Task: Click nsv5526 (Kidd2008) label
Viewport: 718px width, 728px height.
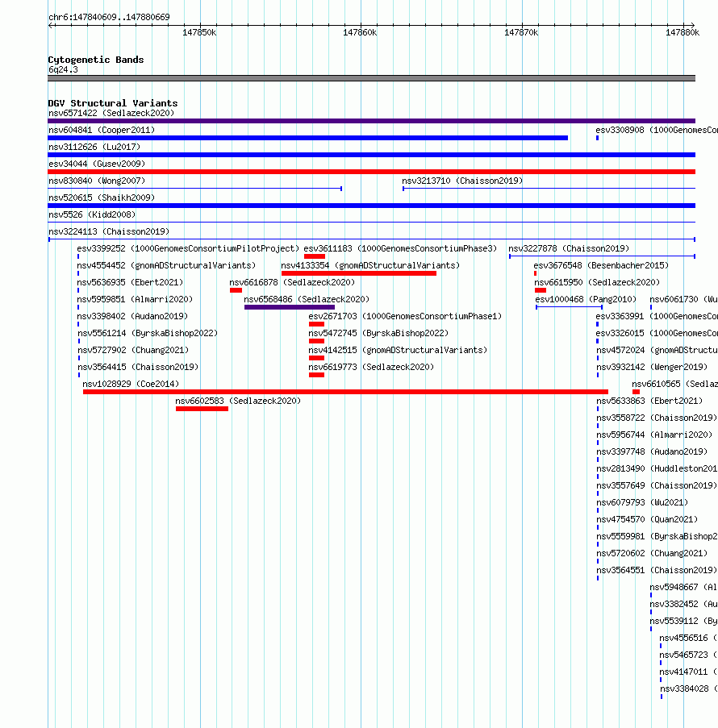Action: 92,214
